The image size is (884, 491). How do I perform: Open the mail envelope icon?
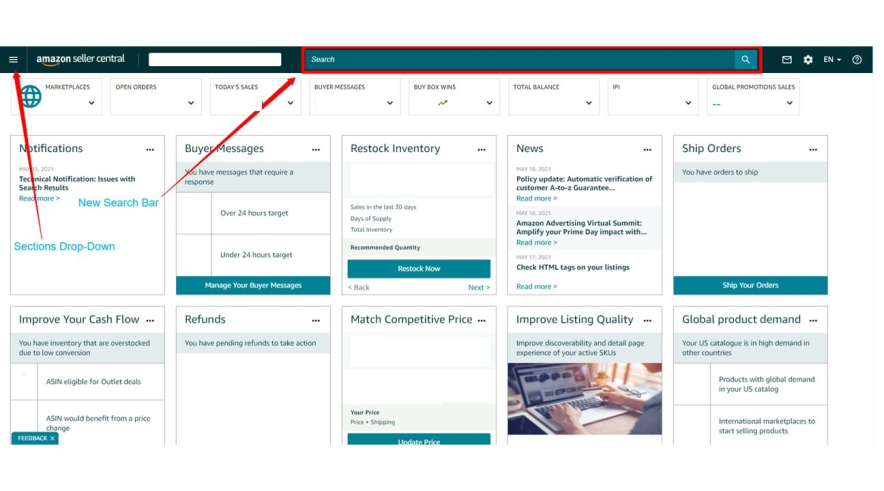(x=787, y=60)
